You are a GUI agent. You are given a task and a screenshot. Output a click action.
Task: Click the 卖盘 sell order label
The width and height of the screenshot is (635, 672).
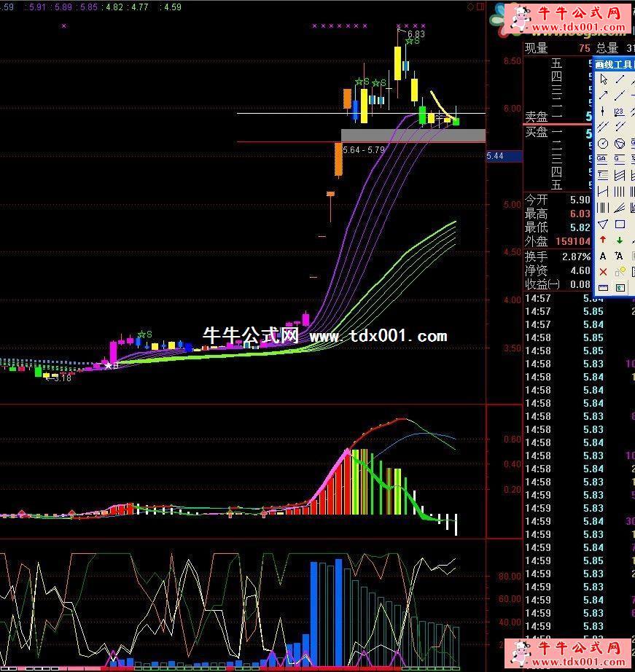536,117
